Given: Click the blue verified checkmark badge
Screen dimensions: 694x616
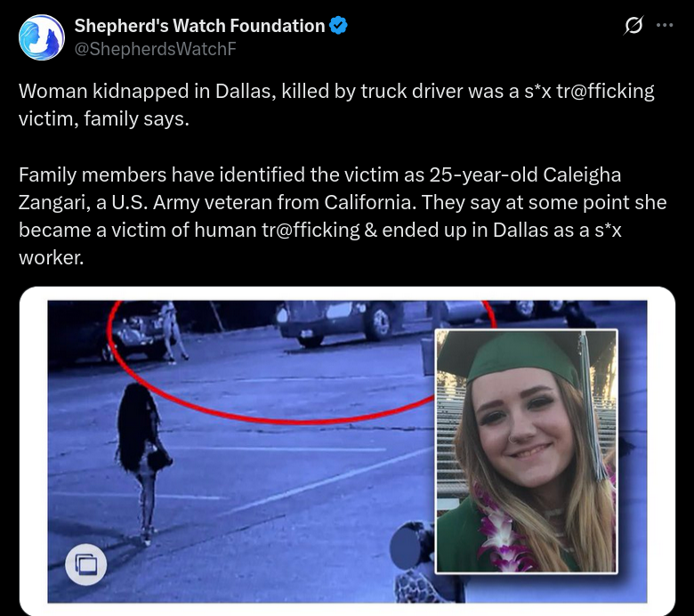Looking at the screenshot, I should [x=339, y=26].
